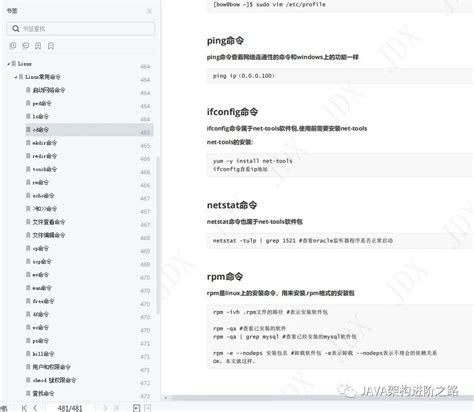The image size is (474, 412).
Task: Open the rm命令 bookmark
Action: point(40,182)
